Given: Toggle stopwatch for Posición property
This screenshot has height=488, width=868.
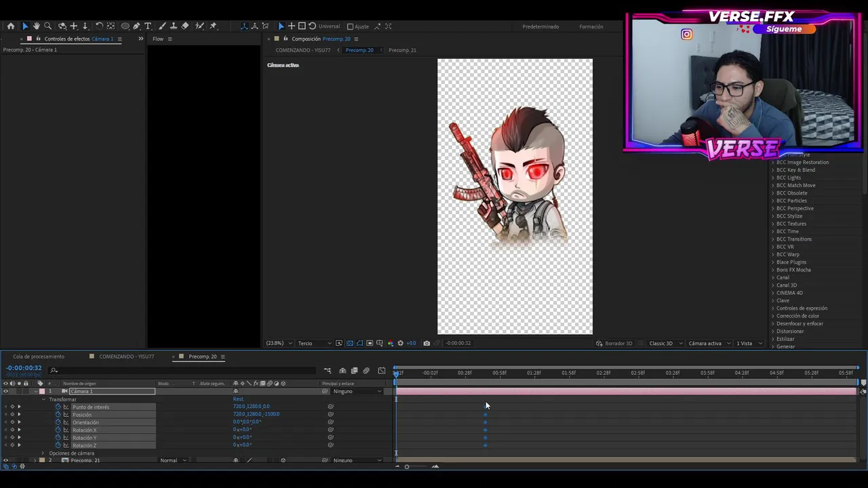Looking at the screenshot, I should tap(58, 415).
